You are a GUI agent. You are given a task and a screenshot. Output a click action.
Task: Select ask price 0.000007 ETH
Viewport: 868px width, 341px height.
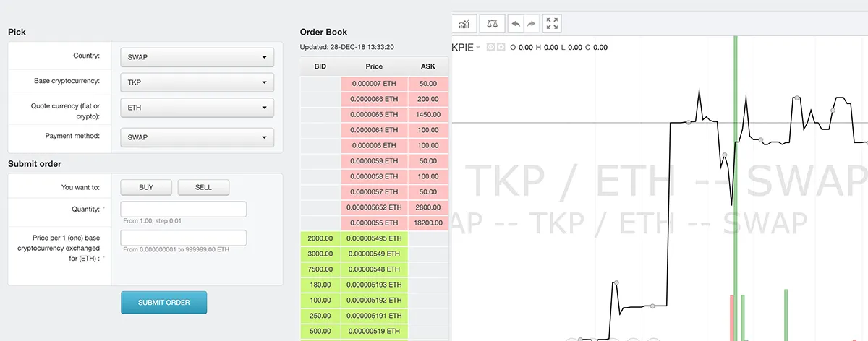pos(374,84)
